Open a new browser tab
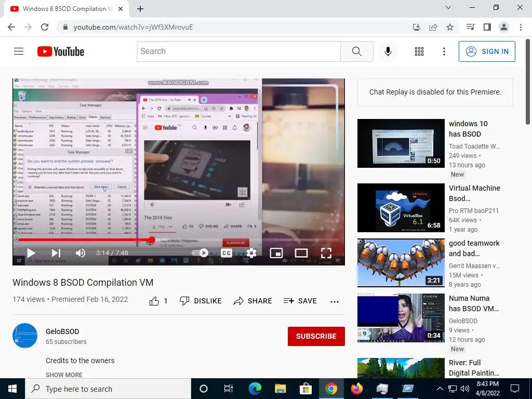Image resolution: width=532 pixels, height=399 pixels. tap(140, 9)
